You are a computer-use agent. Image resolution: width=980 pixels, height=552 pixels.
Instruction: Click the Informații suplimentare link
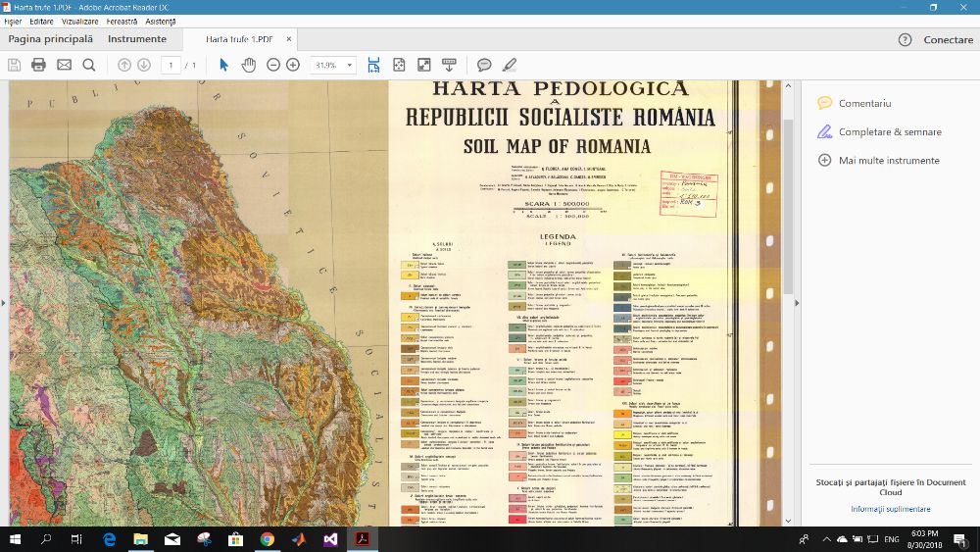click(x=890, y=509)
